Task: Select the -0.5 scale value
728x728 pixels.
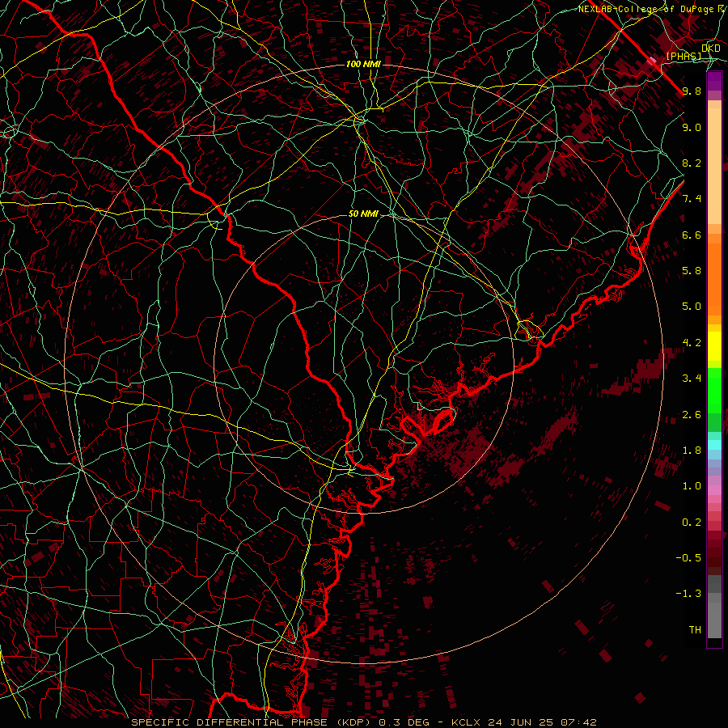Action: click(688, 558)
